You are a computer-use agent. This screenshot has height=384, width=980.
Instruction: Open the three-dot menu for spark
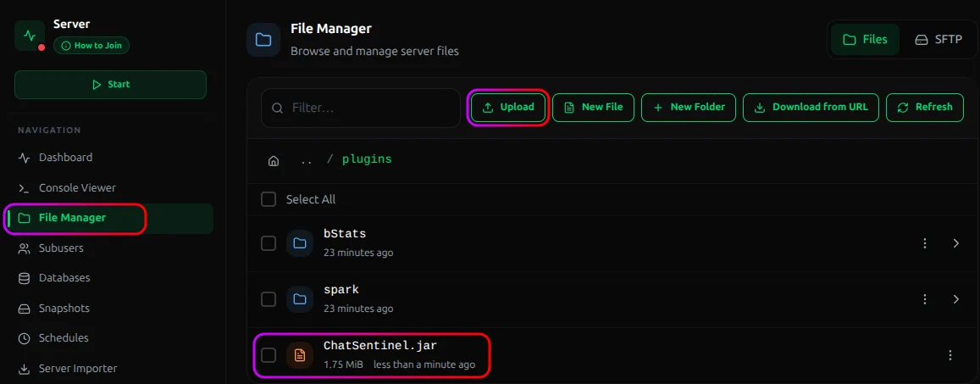click(x=926, y=299)
